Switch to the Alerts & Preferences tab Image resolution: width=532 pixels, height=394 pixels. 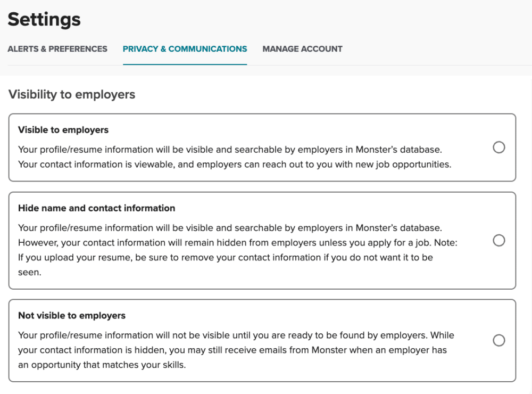[57, 48]
